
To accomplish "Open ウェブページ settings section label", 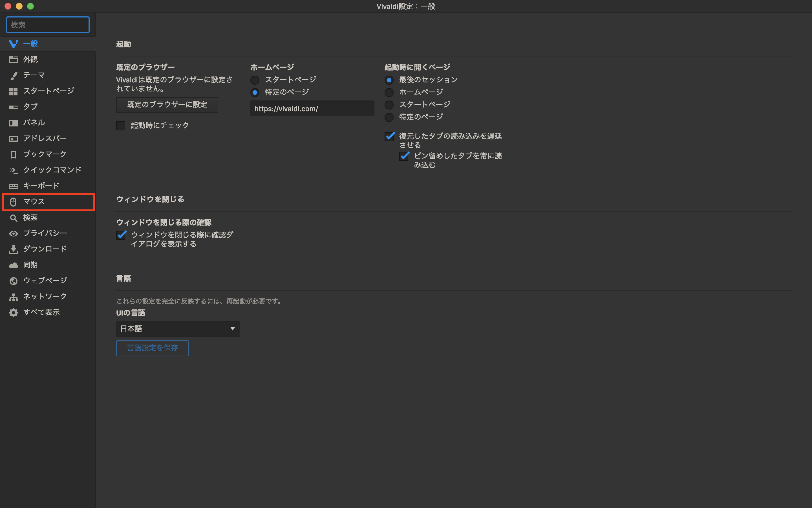I will [x=45, y=281].
